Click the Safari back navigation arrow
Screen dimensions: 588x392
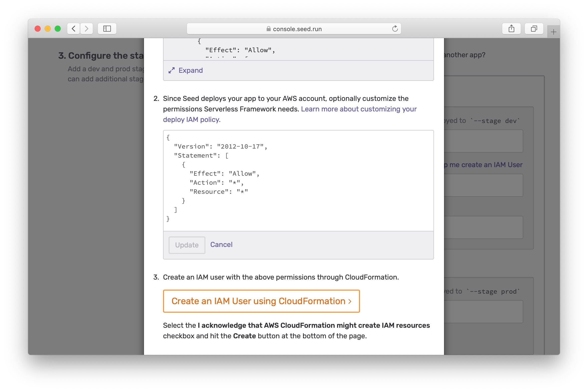click(73, 29)
